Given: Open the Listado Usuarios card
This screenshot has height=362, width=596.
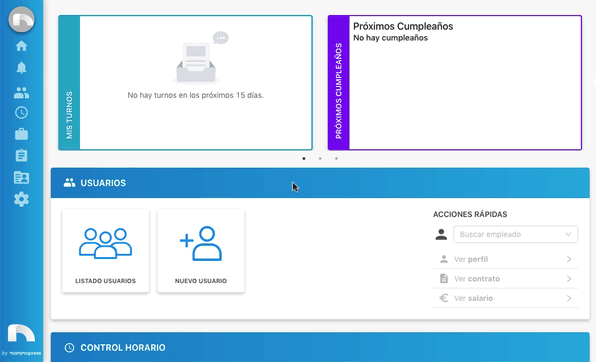Looking at the screenshot, I should [106, 251].
